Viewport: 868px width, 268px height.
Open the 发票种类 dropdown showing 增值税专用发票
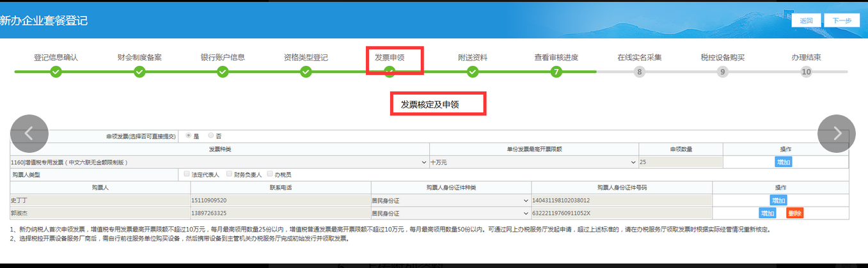click(219, 162)
